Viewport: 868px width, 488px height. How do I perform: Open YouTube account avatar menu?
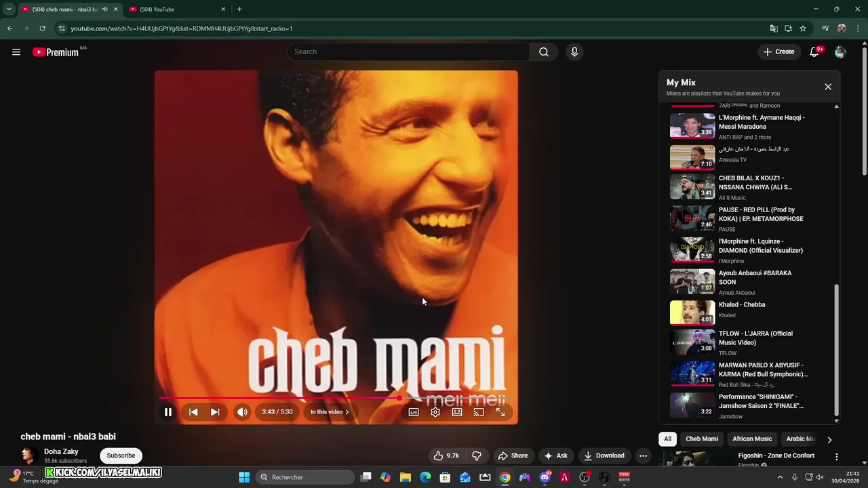pyautogui.click(x=840, y=52)
